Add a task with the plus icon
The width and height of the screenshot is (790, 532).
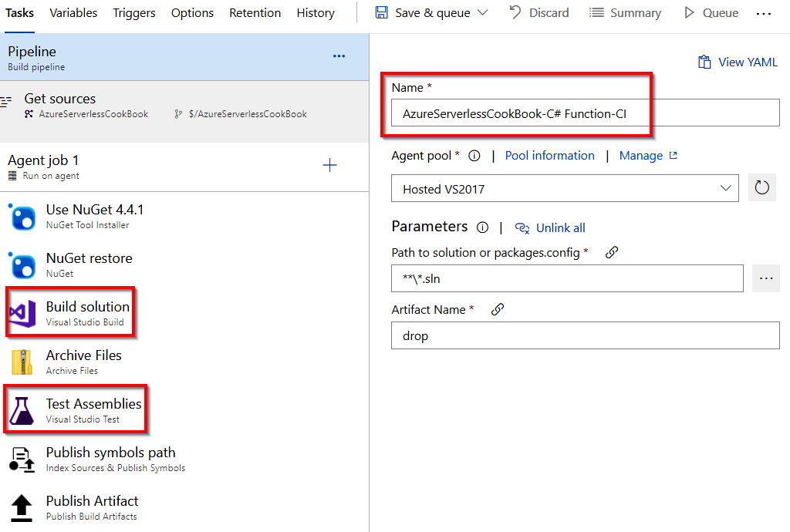[x=329, y=165]
